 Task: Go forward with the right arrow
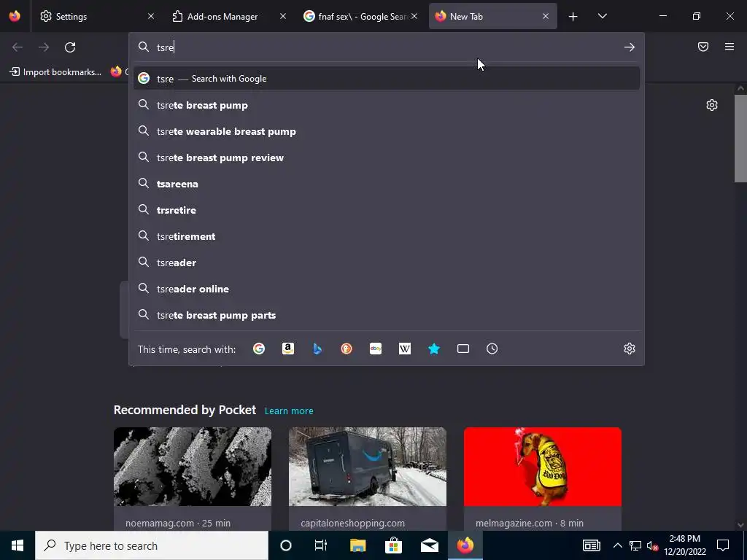point(44,47)
